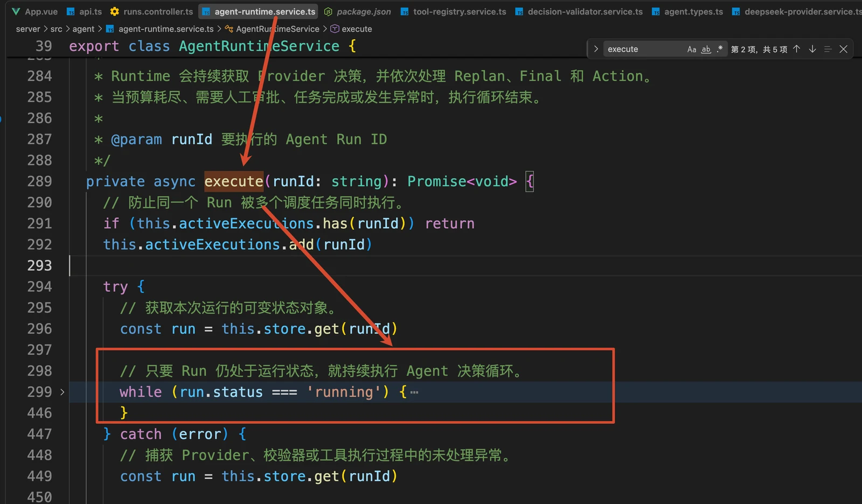Open the deepseek-provider.service.ts tab
This screenshot has width=862, height=504.
pos(796,11)
